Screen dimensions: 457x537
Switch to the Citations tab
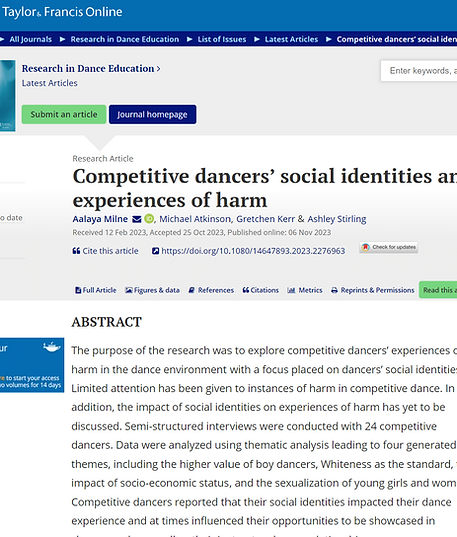click(x=260, y=290)
